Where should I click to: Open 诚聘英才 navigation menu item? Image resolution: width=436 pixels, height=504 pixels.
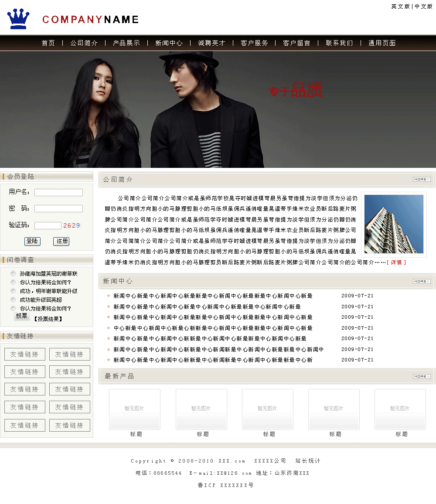[x=212, y=43]
